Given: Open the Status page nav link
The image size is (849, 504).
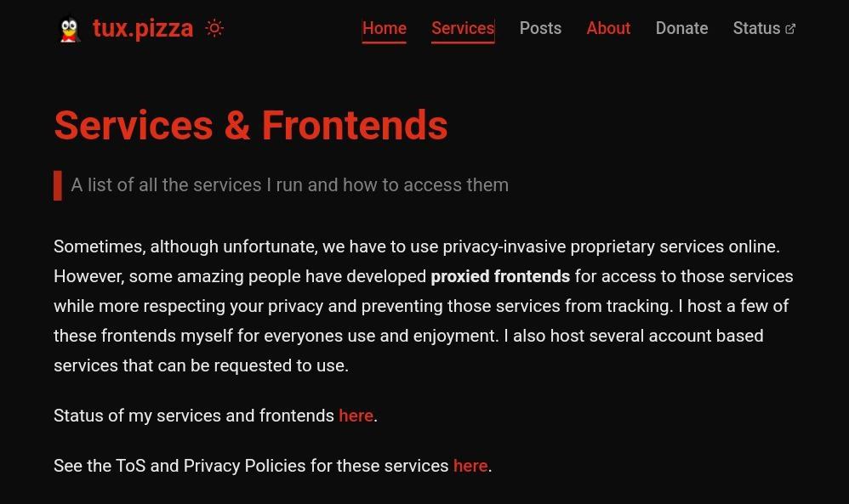Looking at the screenshot, I should coord(756,28).
